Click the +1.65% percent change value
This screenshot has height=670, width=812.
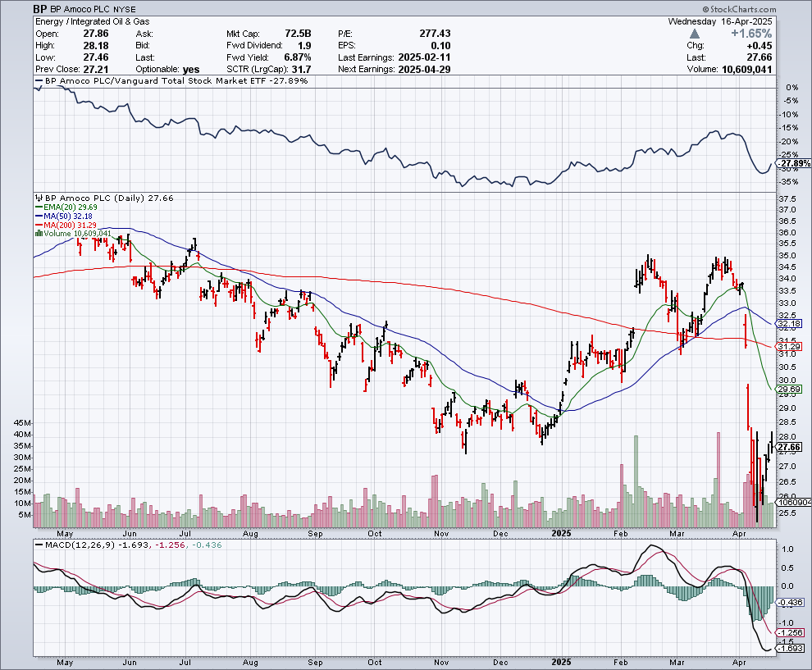pos(751,34)
